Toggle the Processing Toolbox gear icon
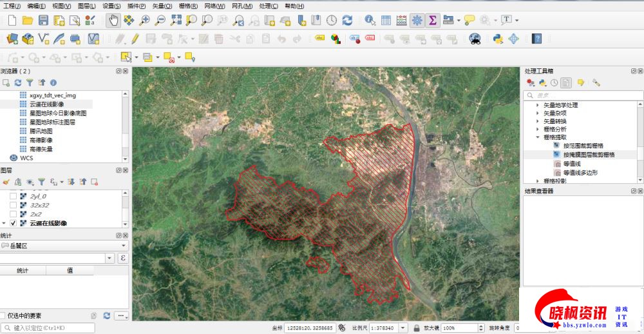This screenshot has width=644, height=334. [x=417, y=20]
